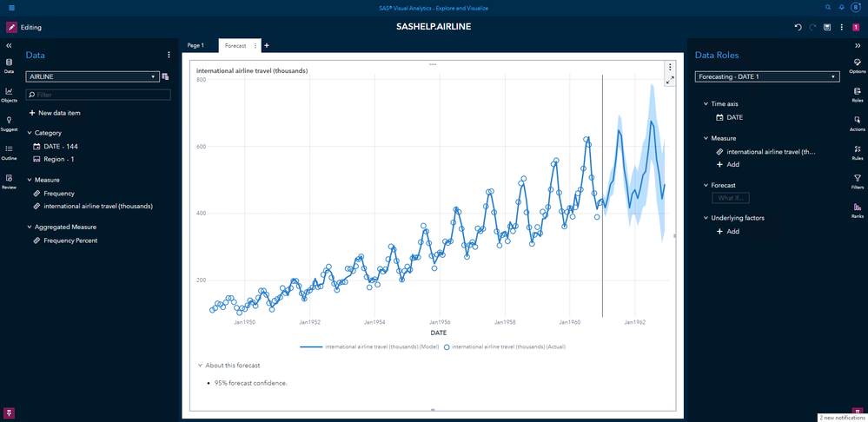The height and width of the screenshot is (422, 868).
Task: Open the Data pane icon
Action: tap(9, 65)
